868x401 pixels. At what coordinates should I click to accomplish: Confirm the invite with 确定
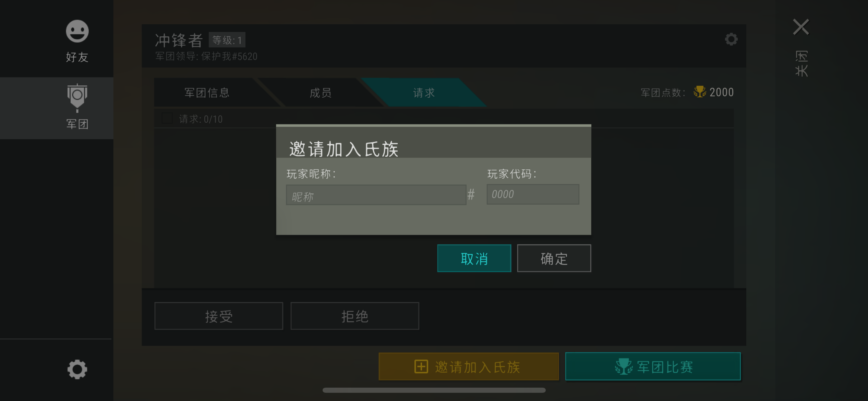pyautogui.click(x=554, y=258)
